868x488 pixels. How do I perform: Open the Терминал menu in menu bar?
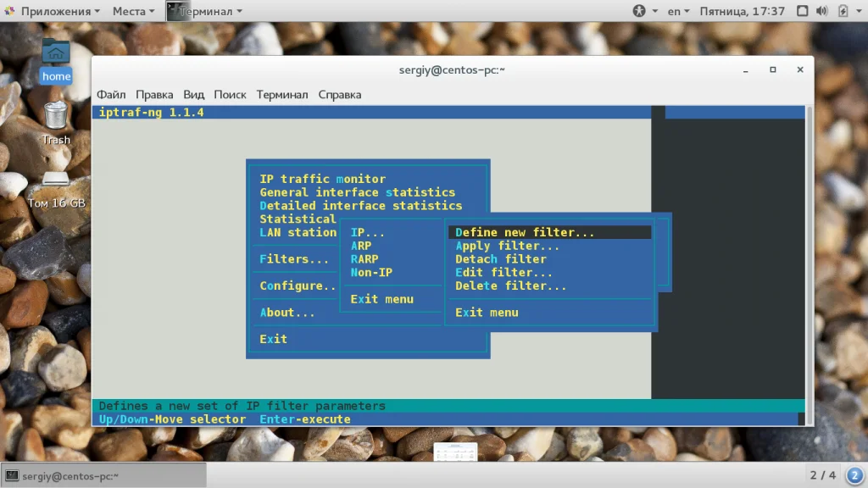[x=281, y=95]
